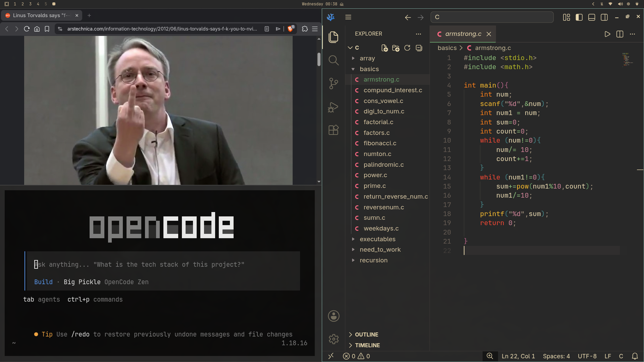Viewport: 644px width, 362px height.
Task: Open the Accounts menu icon
Action: [x=334, y=316]
